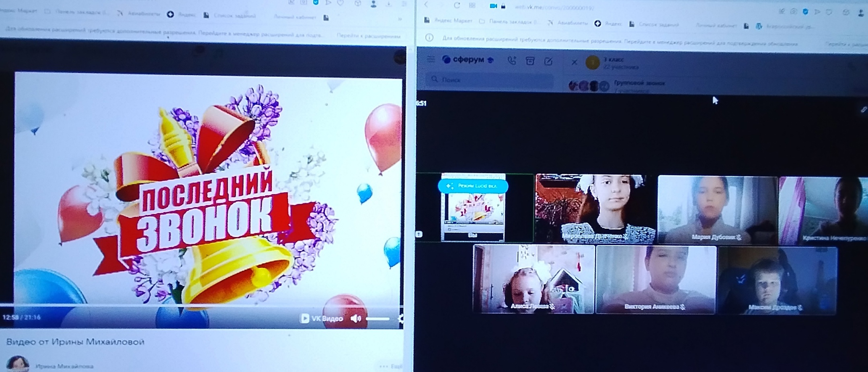This screenshot has height=372, width=868.
Task: Click the profile icon in right browser toolbar
Action: (x=861, y=13)
